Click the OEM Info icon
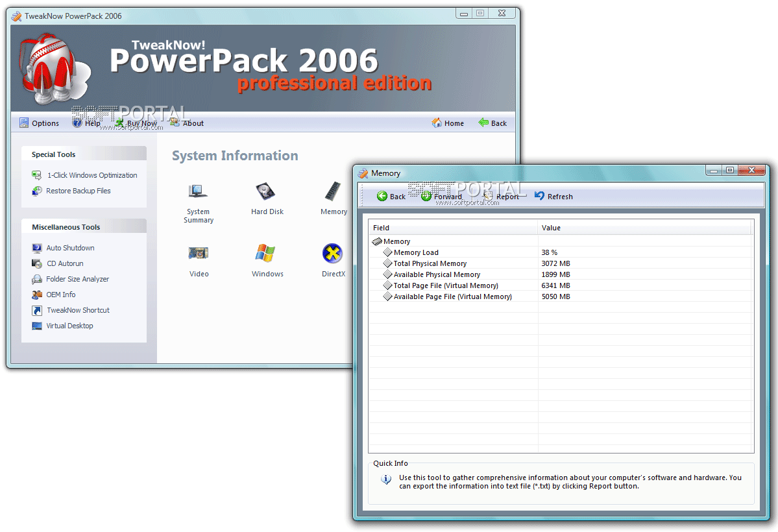The height and width of the screenshot is (532, 778). click(x=37, y=295)
